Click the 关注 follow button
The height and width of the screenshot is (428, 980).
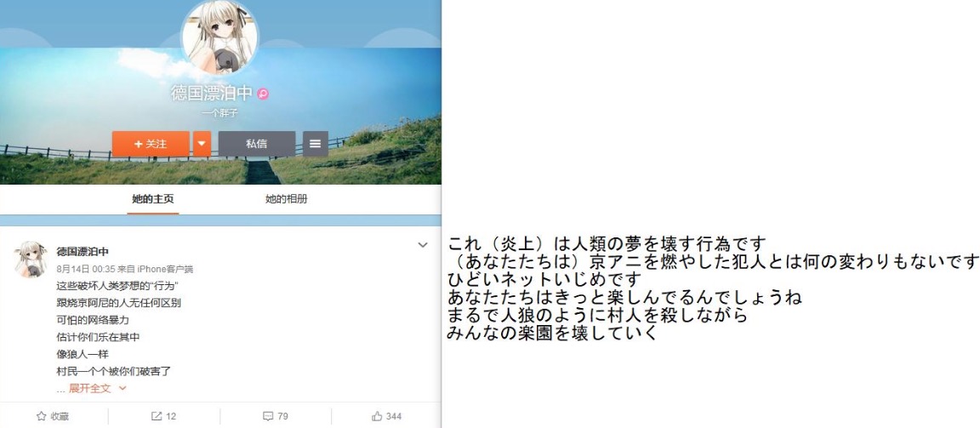click(x=151, y=144)
